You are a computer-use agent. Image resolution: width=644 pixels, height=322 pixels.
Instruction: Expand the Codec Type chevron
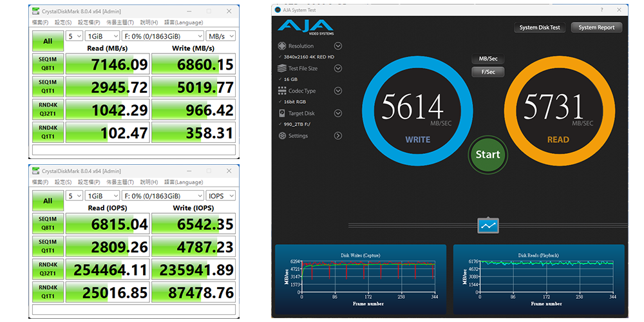(x=338, y=91)
